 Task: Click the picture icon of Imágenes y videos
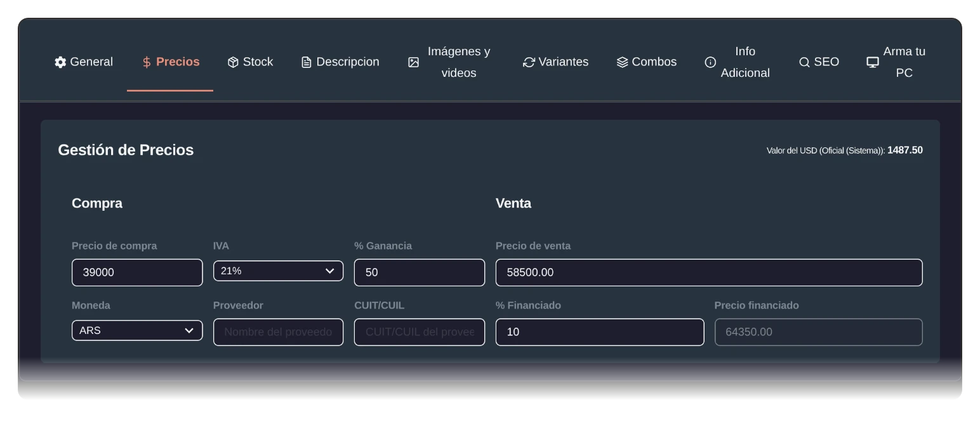[x=413, y=62]
